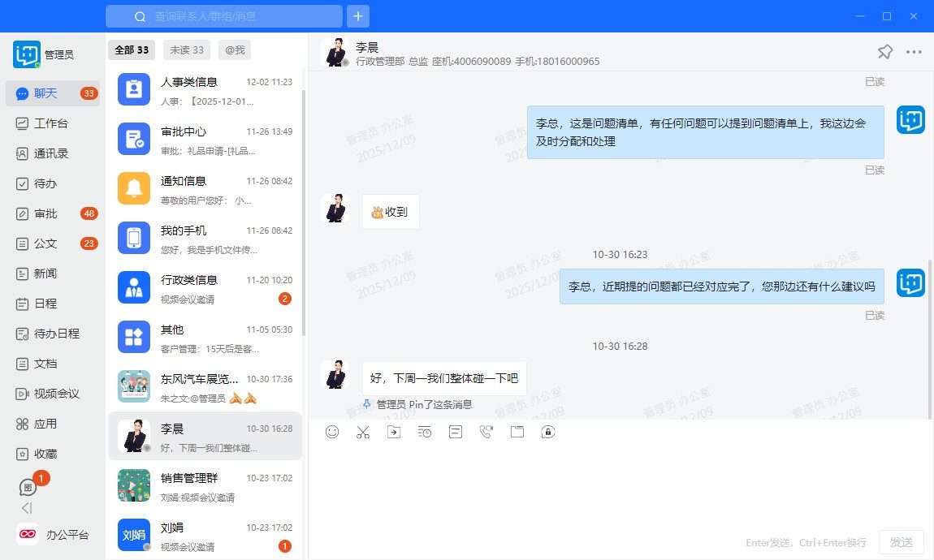
Task: Click the conversation list vertical scrollbar
Action: point(305,211)
